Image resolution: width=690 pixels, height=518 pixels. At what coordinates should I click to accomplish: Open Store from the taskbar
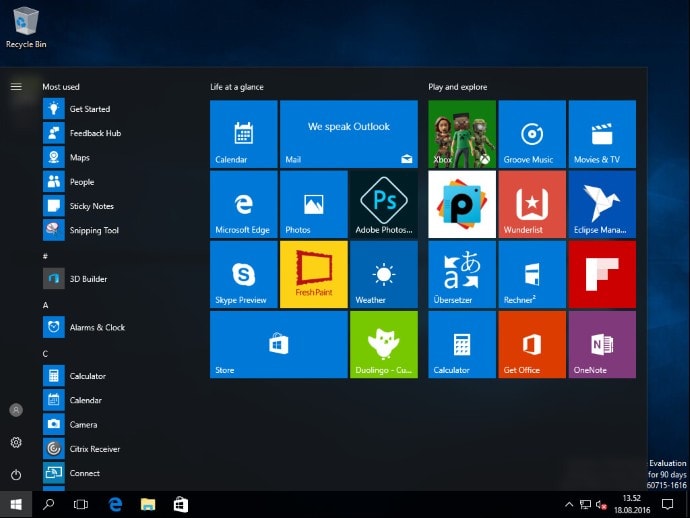tap(180, 504)
